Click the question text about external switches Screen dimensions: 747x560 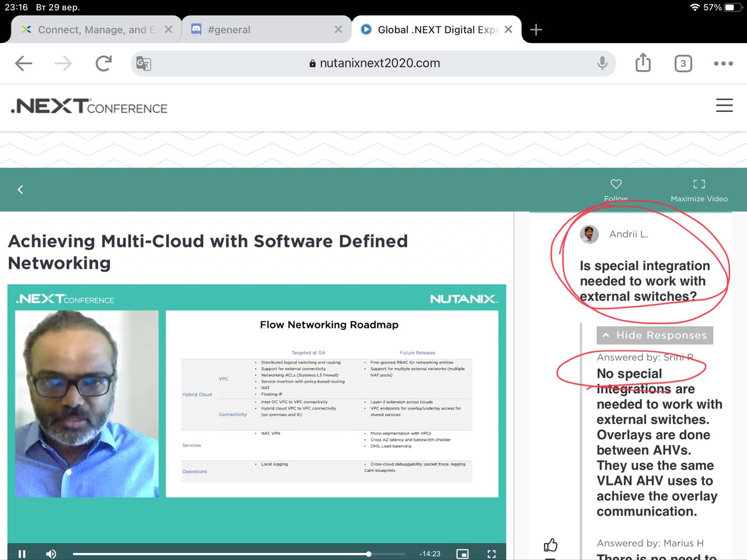645,281
